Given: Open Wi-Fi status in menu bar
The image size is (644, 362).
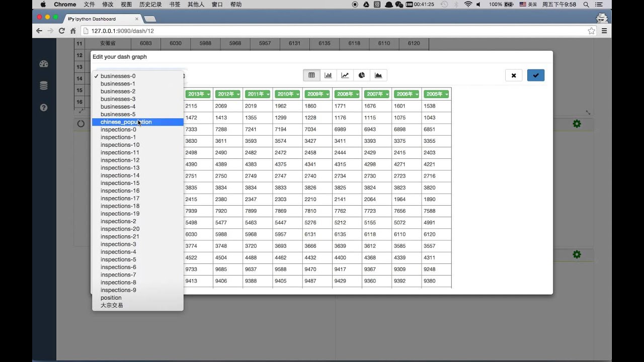Looking at the screenshot, I should [x=468, y=4].
